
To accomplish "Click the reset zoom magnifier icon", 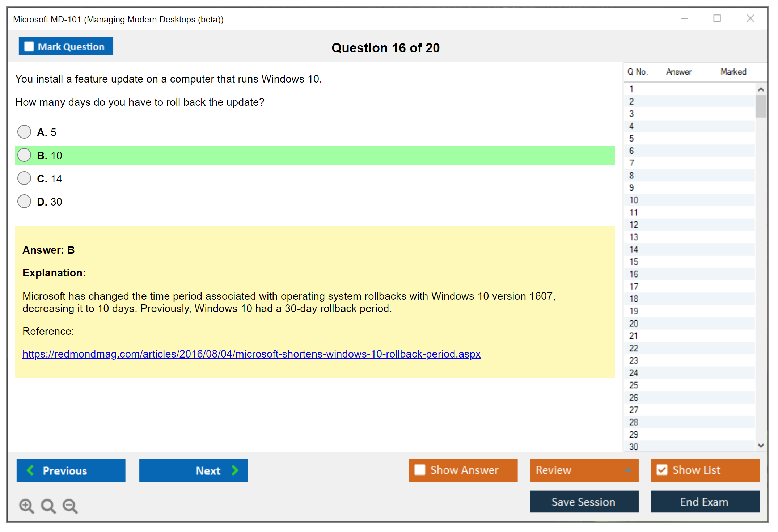I will click(x=48, y=506).
